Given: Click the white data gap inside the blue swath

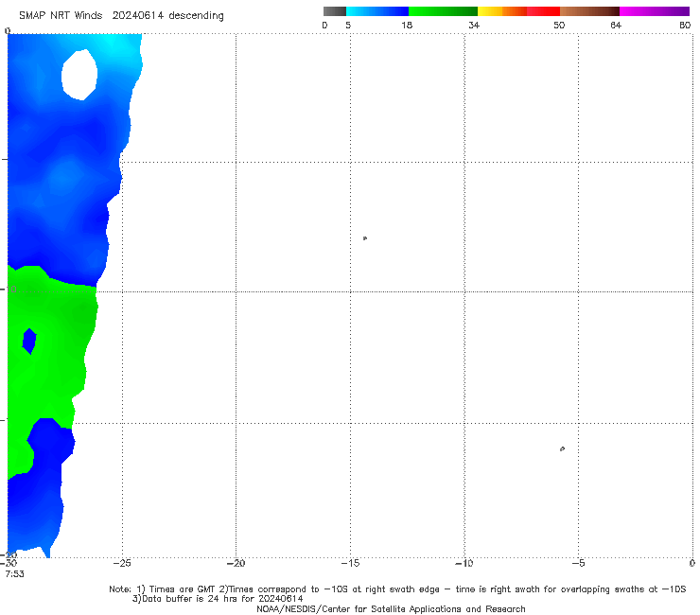Looking at the screenshot, I should 79,75.
